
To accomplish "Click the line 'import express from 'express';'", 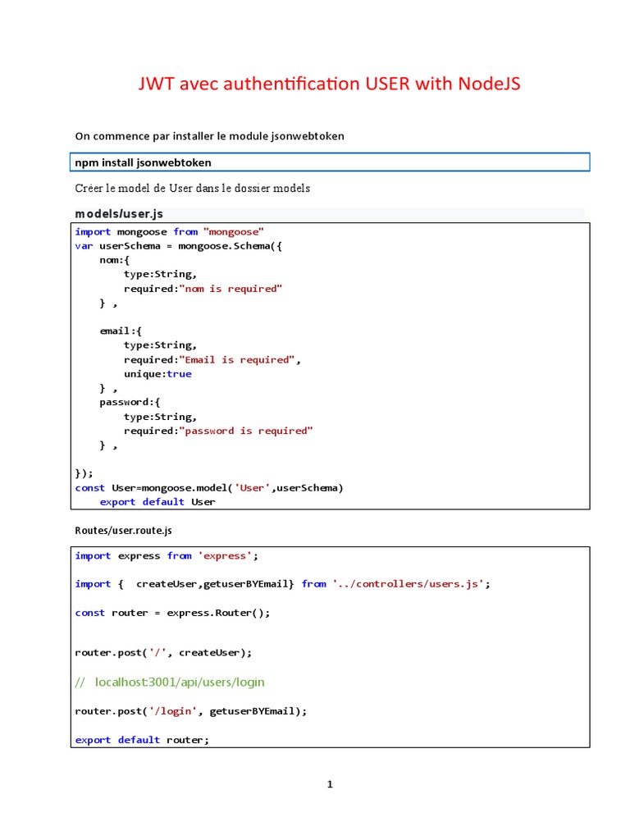I will pyautogui.click(x=167, y=556).
